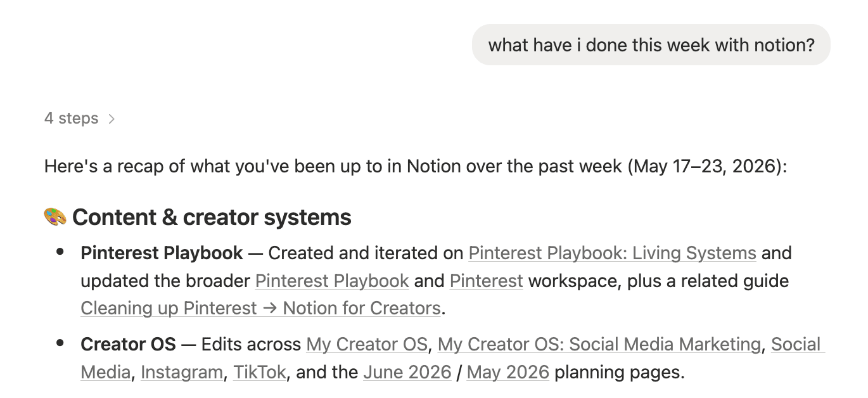Open the My Creator OS link
868x398 pixels.
(367, 344)
